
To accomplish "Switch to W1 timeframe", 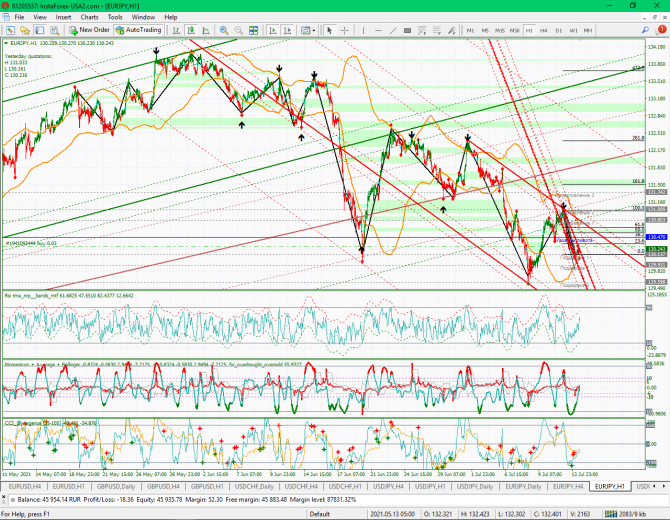I will 573,30.
